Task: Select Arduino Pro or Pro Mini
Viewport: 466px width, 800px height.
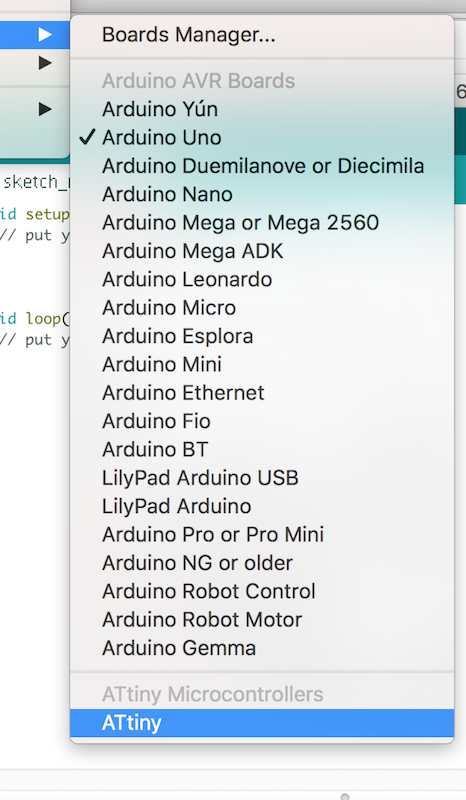Action: 262,535
